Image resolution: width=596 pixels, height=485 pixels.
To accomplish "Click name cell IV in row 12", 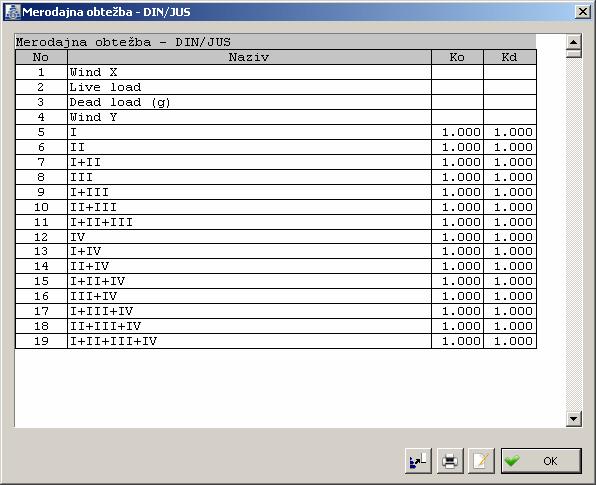I will (x=249, y=237).
